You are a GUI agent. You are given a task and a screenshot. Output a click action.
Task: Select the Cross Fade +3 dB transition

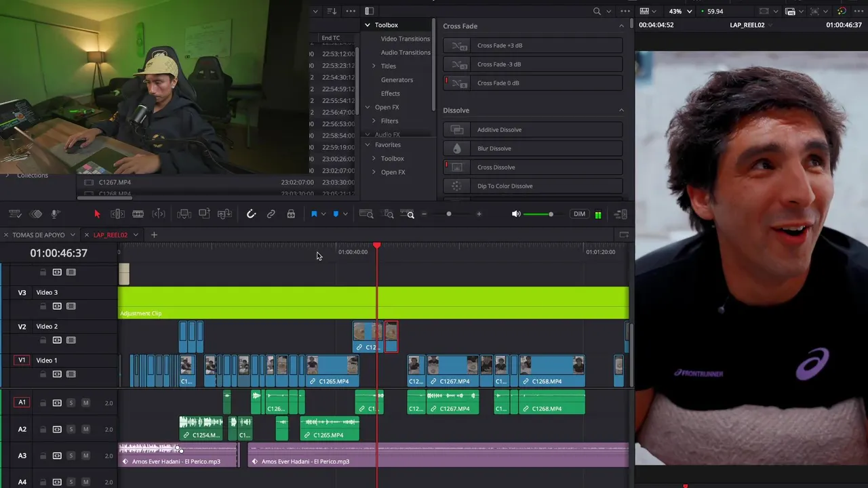532,45
